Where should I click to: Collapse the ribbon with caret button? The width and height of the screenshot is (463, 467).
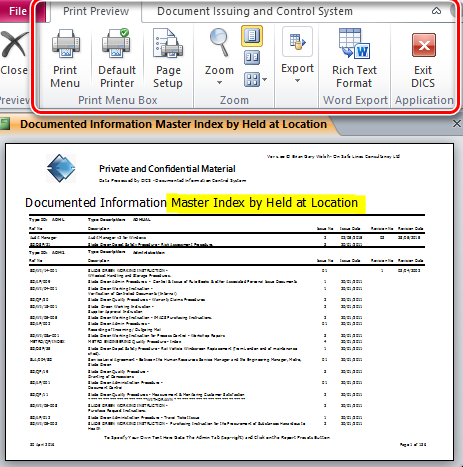coord(436,11)
